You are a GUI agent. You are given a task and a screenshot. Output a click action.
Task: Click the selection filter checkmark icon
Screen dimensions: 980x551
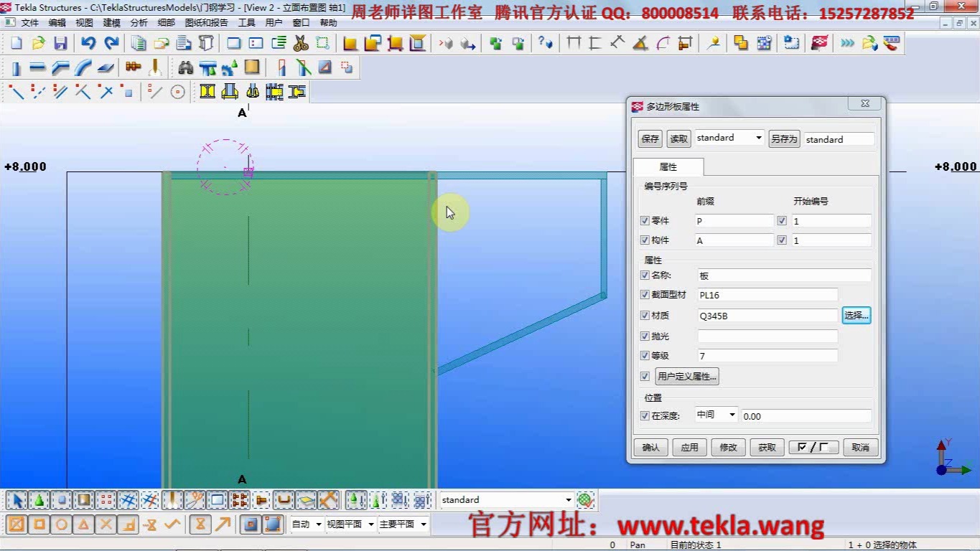tap(586, 500)
